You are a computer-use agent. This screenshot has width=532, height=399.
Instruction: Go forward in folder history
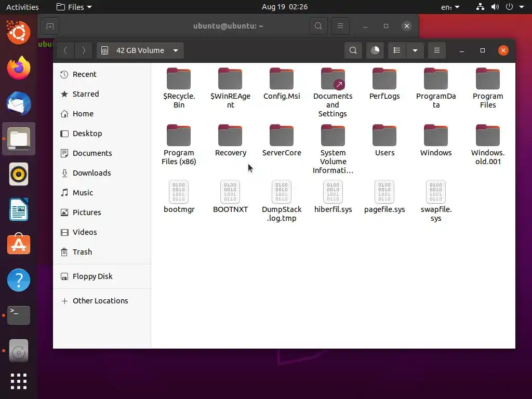click(x=84, y=50)
